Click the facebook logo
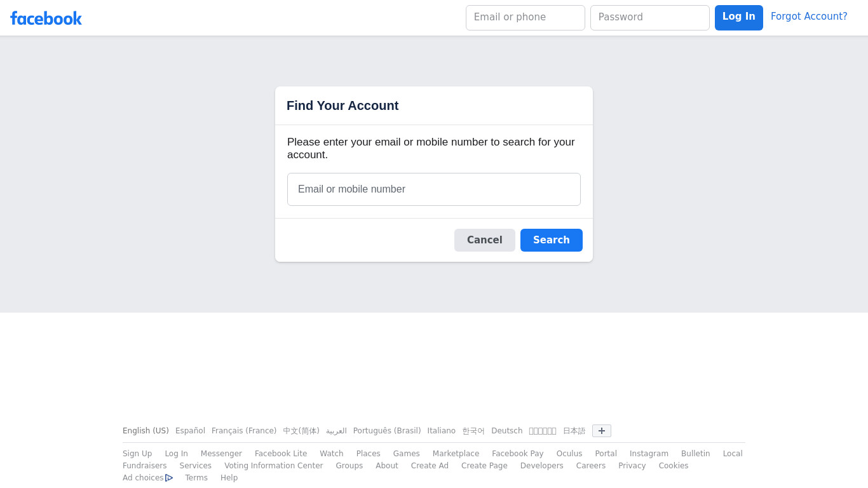 (46, 18)
